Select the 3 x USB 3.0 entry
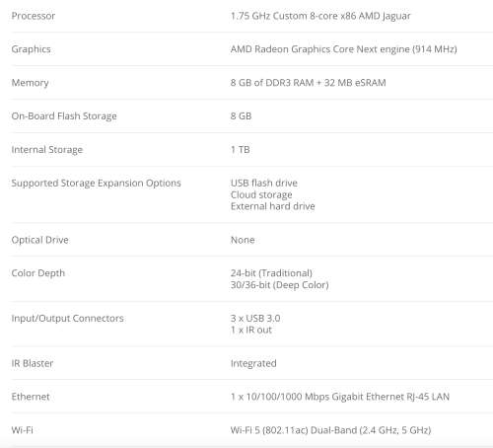493x448 pixels. click(x=255, y=319)
